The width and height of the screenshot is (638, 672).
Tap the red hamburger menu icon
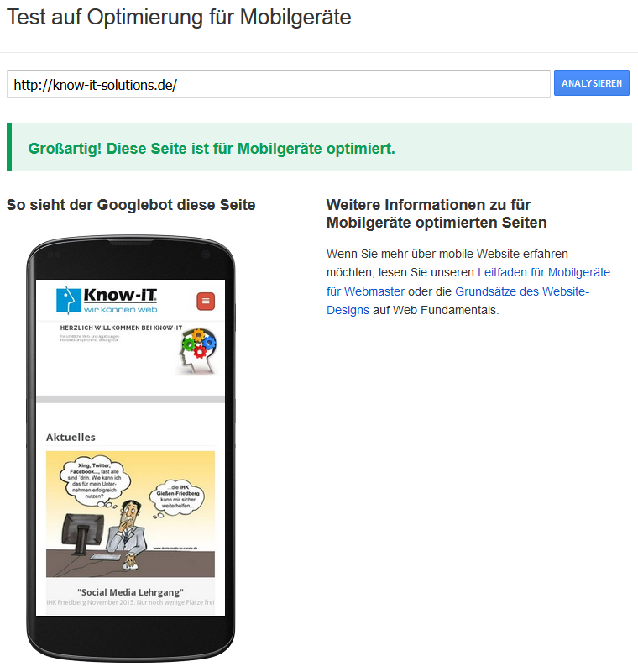click(x=206, y=302)
